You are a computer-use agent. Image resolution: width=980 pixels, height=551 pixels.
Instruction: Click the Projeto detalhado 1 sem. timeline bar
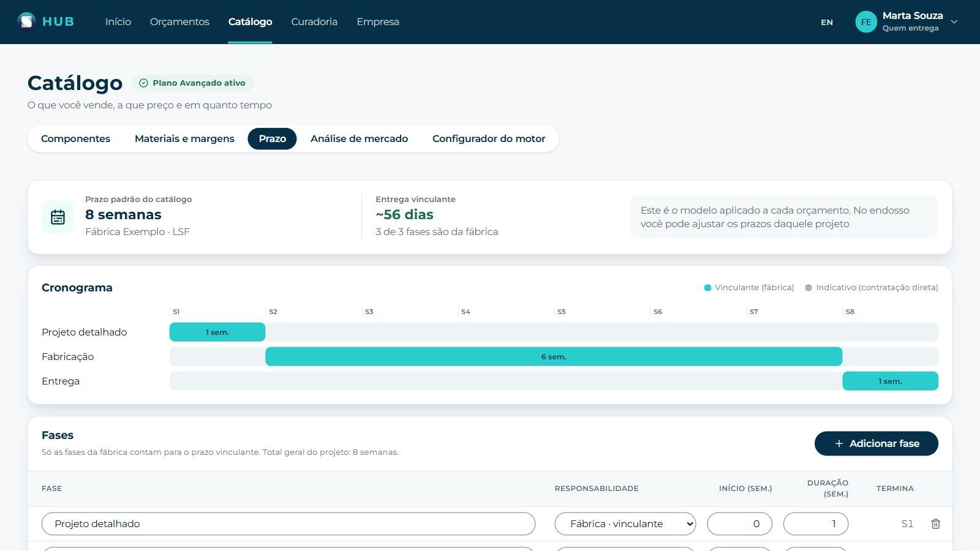(x=217, y=332)
